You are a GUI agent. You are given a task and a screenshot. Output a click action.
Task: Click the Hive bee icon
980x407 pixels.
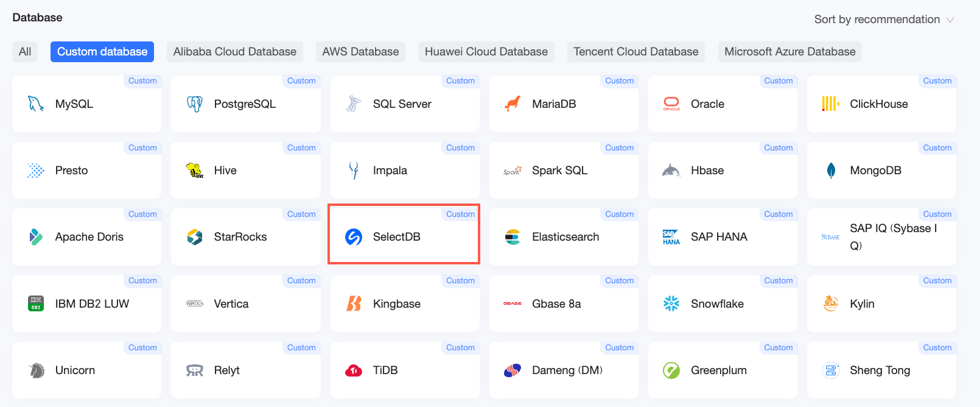tap(195, 171)
